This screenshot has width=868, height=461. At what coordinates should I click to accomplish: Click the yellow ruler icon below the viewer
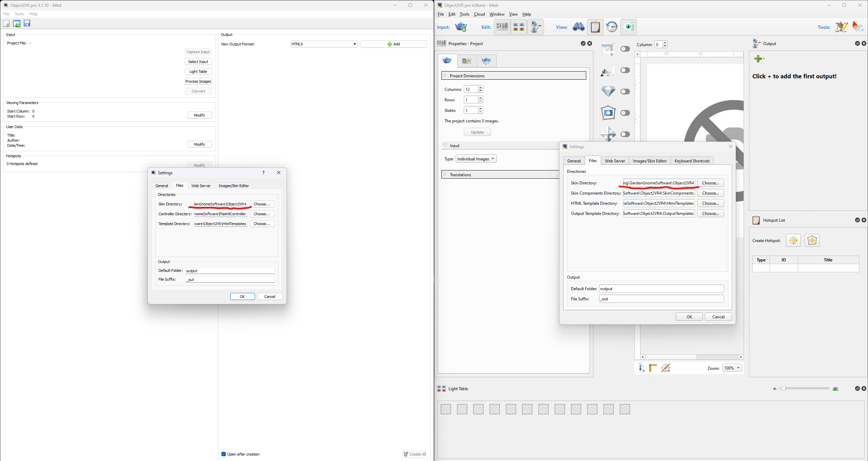pyautogui.click(x=653, y=368)
